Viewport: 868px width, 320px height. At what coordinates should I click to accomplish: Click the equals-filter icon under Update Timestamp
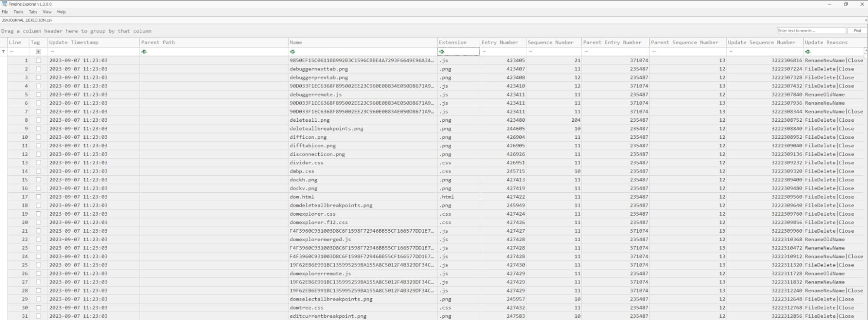52,52
